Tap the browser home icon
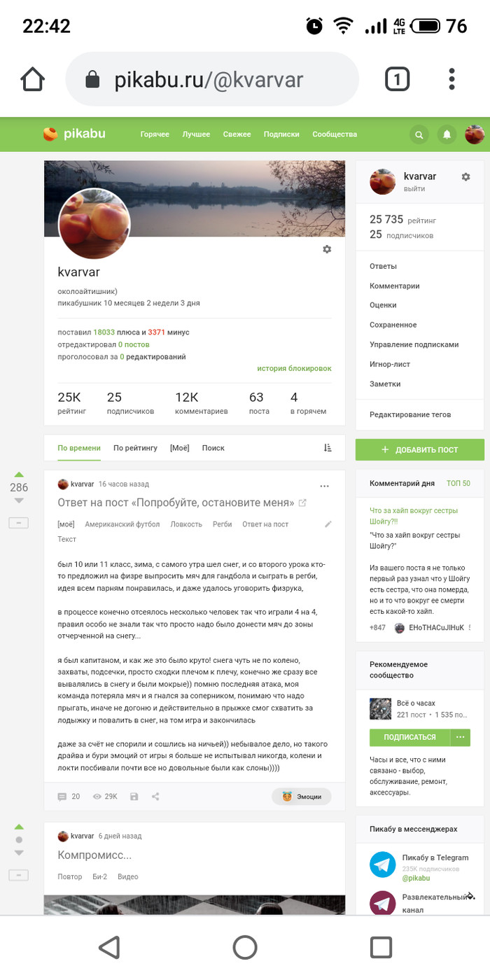 [33, 80]
